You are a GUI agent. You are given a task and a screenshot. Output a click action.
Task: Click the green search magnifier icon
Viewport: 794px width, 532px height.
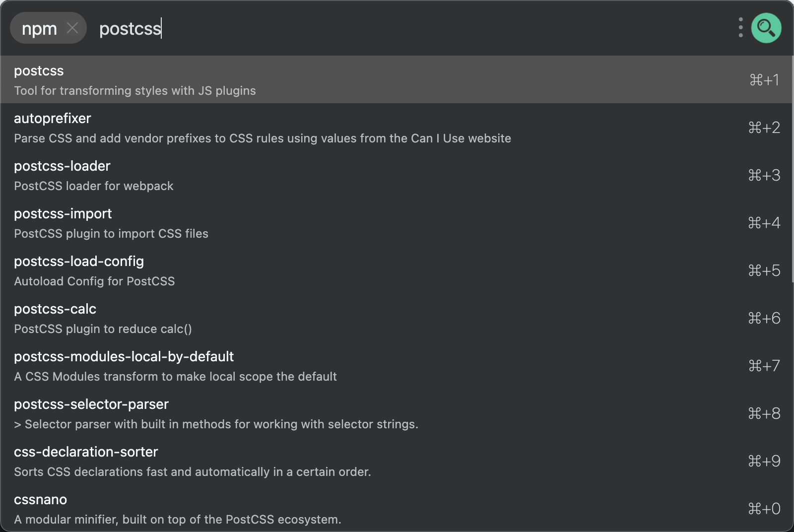coord(766,28)
